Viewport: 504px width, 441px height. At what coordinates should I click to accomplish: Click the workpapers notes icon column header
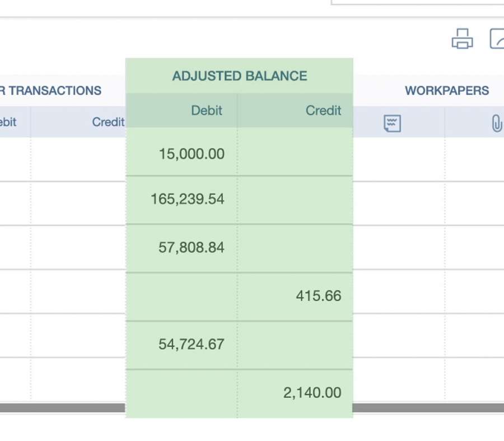[392, 123]
